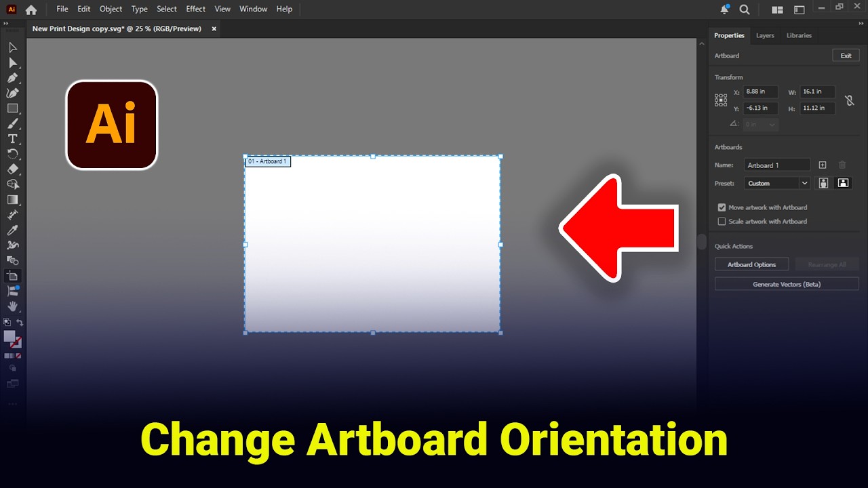Open the Help menu
868x488 pixels.
[x=285, y=9]
